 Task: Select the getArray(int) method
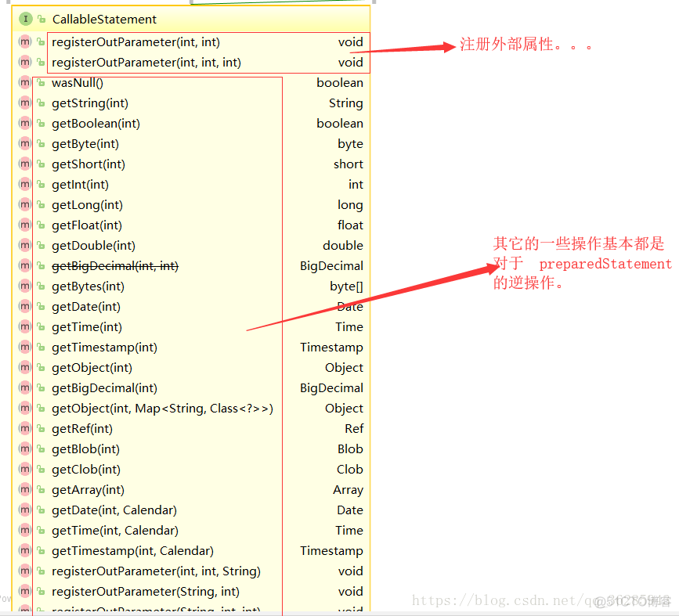point(88,490)
